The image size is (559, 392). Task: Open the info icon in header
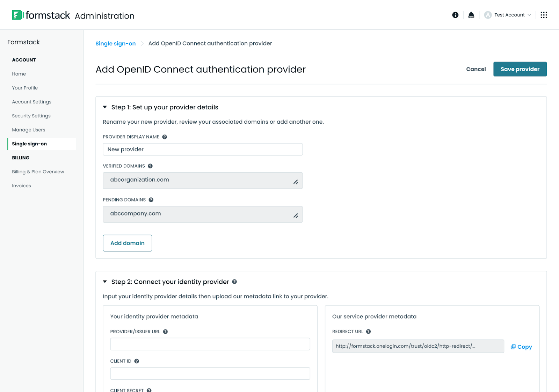[455, 15]
